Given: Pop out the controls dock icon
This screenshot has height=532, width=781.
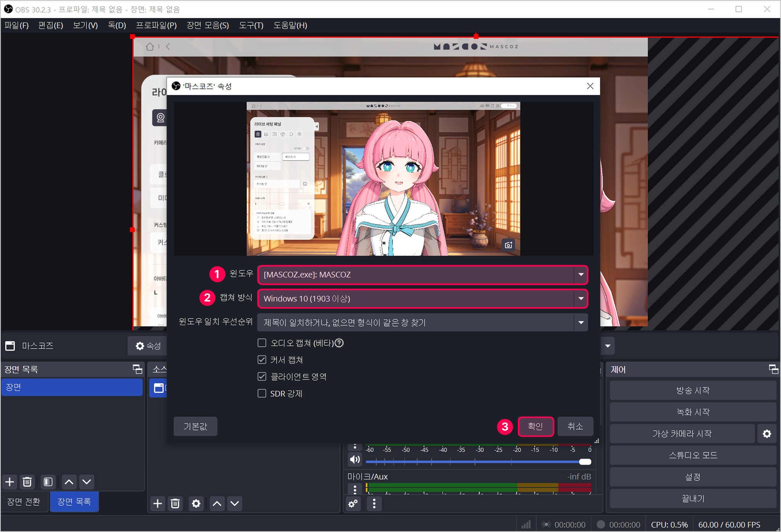Looking at the screenshot, I should (x=773, y=369).
